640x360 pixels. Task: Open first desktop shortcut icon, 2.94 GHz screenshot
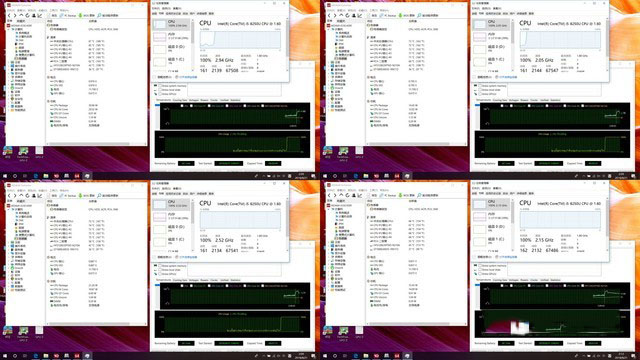(7, 152)
